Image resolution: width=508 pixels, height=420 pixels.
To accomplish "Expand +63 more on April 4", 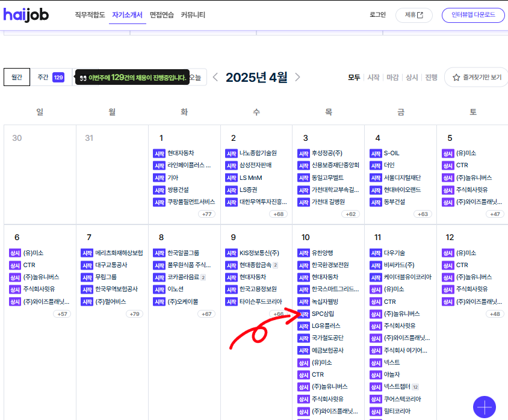I will click(423, 214).
